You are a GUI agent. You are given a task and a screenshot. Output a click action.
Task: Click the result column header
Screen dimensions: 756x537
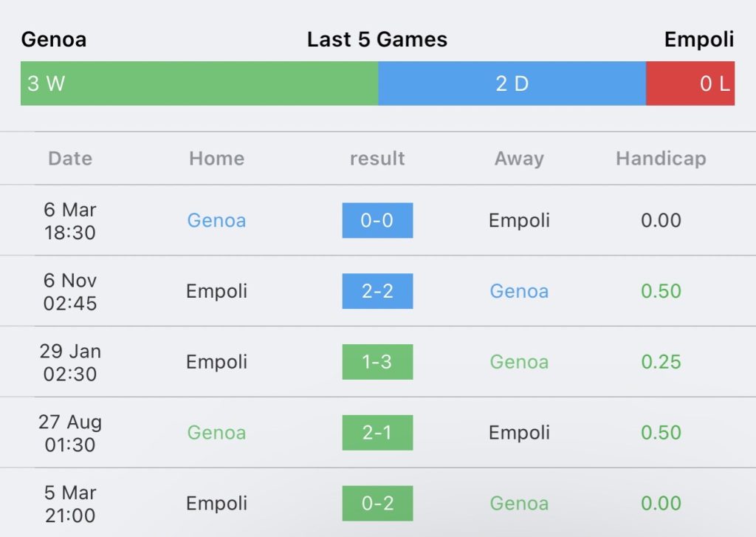[377, 158]
